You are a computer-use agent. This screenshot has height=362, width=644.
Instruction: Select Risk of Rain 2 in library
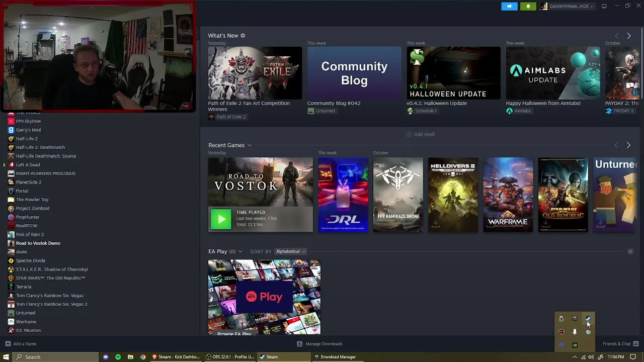click(30, 234)
